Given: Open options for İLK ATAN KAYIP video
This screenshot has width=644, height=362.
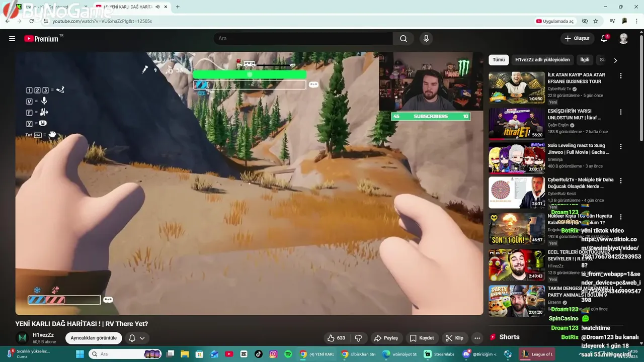Looking at the screenshot, I should (x=621, y=76).
